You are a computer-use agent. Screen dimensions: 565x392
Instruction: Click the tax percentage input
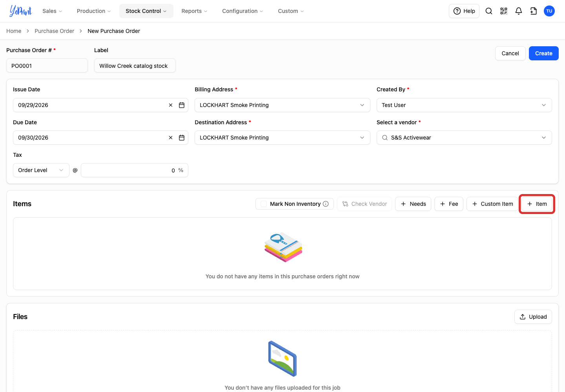[135, 170]
